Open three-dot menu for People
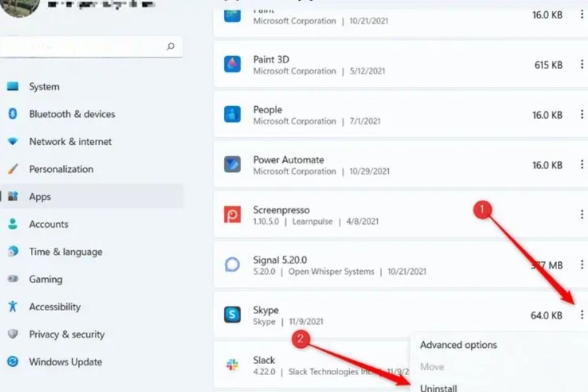The width and height of the screenshot is (588, 392). [581, 115]
